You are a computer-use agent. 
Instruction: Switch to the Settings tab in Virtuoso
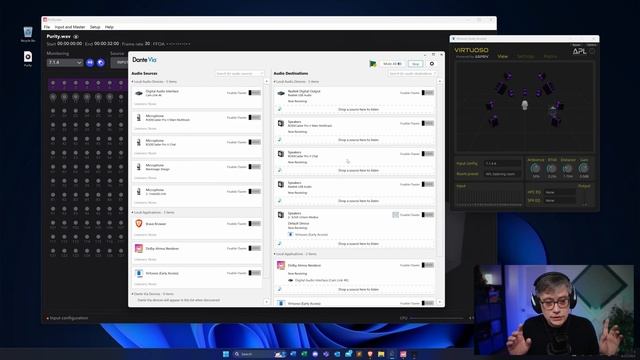click(x=526, y=56)
